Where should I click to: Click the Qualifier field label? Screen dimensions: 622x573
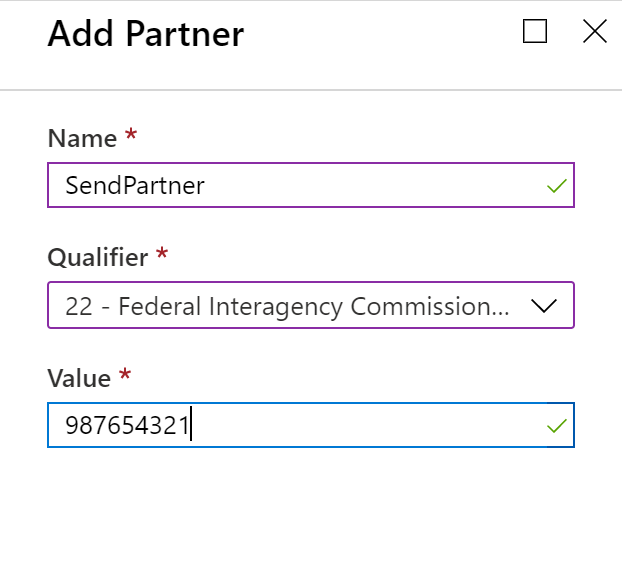[98, 258]
